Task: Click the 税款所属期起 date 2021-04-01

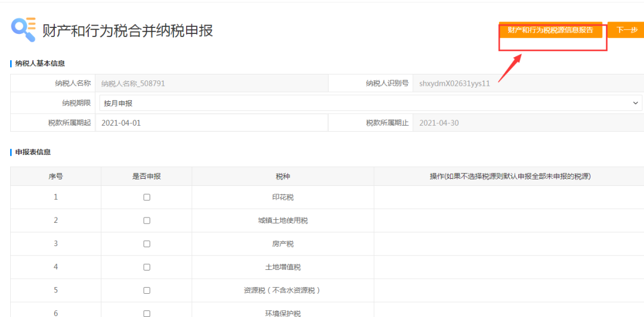Action: (212, 123)
